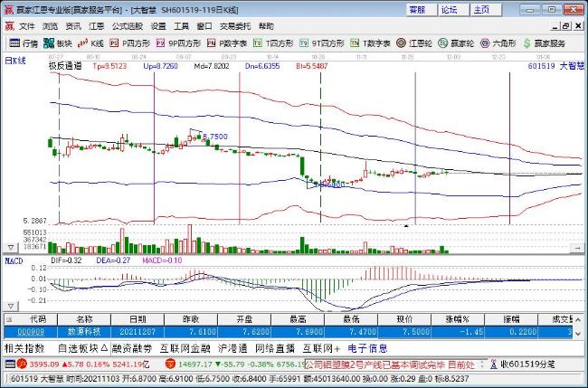Collapse the MACD panel triangle
This screenshot has width=588, height=388.
(11, 307)
